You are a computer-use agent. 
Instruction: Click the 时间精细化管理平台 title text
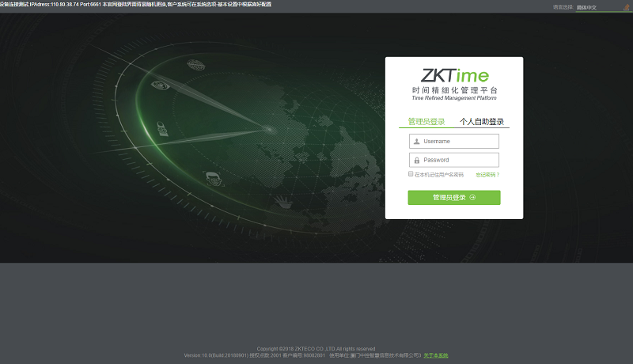pos(454,90)
